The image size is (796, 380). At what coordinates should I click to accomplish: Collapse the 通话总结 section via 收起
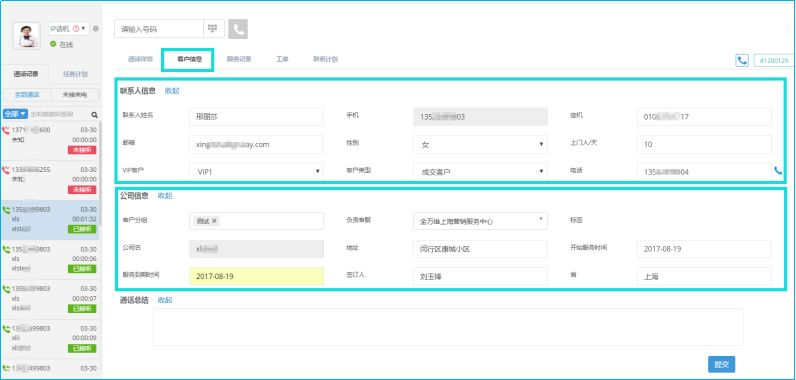click(165, 300)
